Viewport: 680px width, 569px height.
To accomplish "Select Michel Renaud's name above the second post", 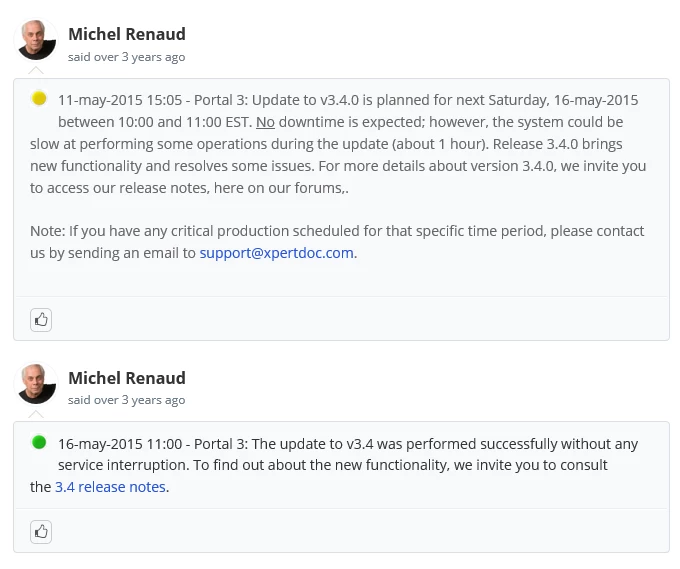I will (x=127, y=378).
